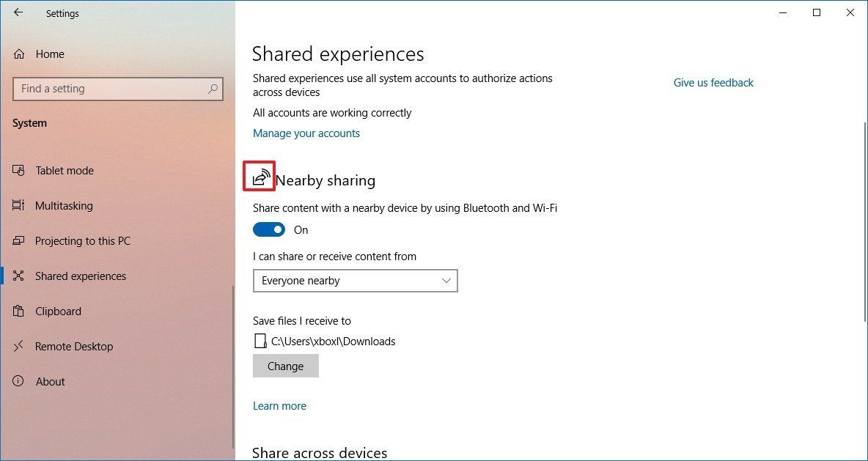
Task: Open the Manage your accounts link
Action: tap(306, 133)
